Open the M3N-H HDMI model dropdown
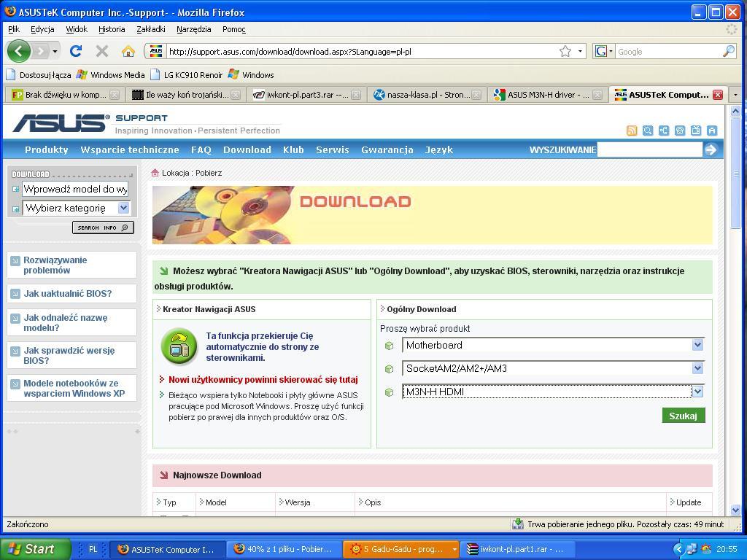 [697, 392]
